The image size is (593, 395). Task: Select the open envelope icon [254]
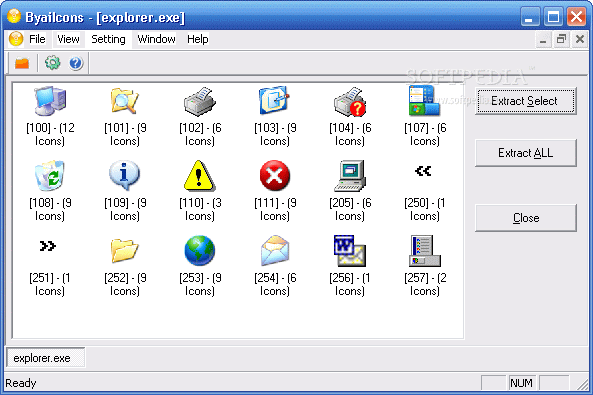[275, 250]
